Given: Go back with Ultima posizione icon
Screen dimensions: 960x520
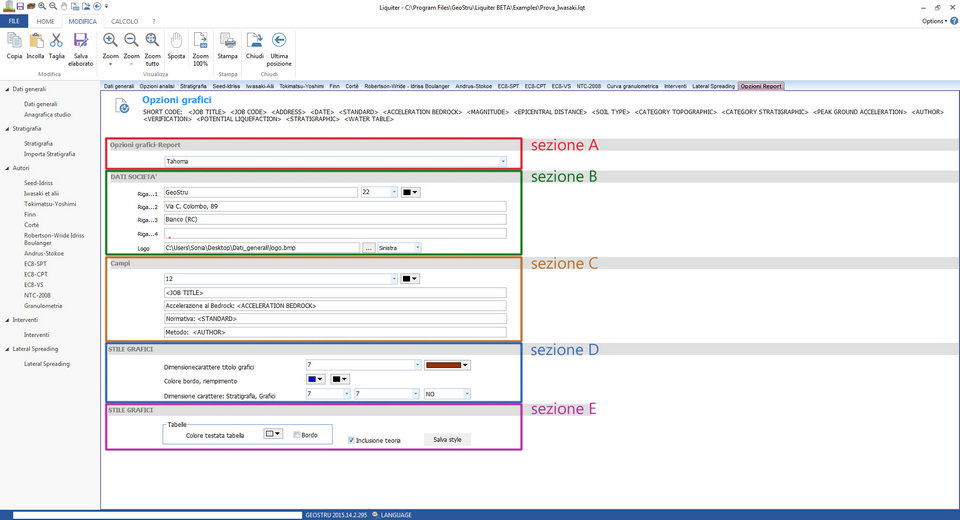Looking at the screenshot, I should point(279,40).
